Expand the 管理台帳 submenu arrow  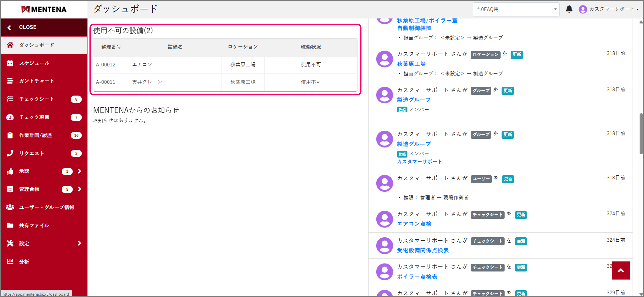79,189
